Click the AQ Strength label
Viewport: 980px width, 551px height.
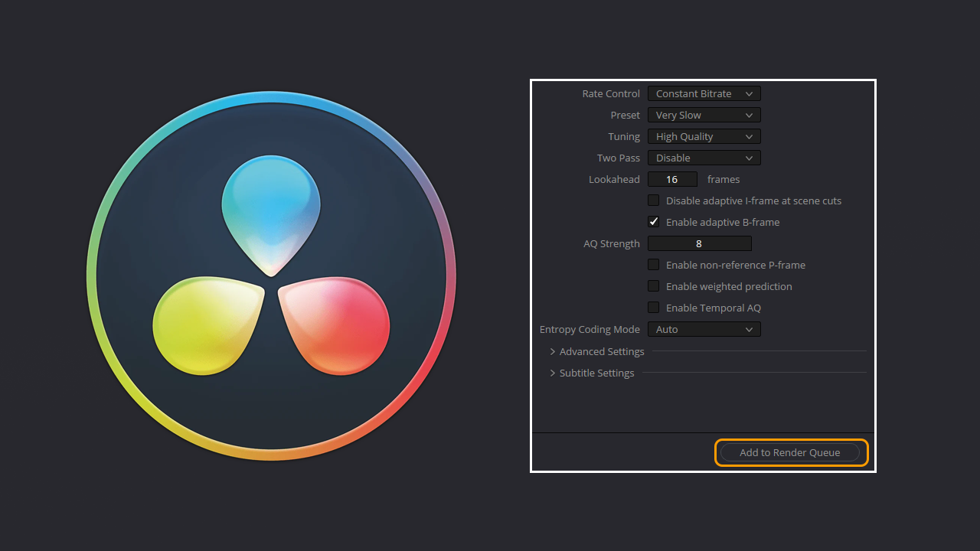(612, 243)
